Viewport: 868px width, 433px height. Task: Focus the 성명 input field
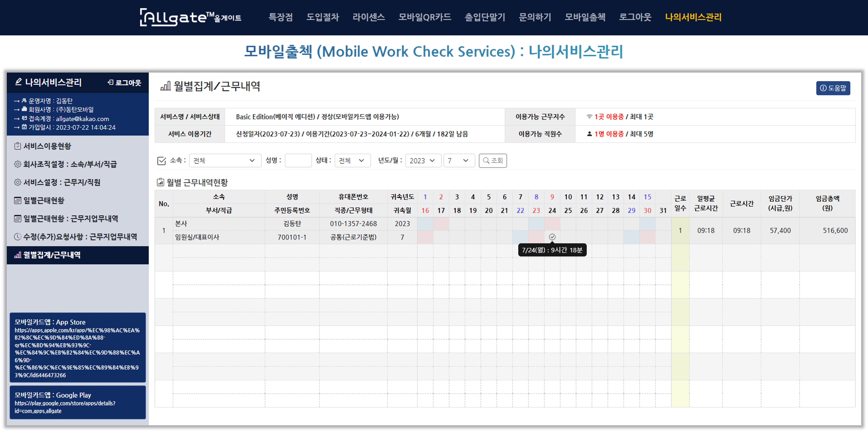(298, 161)
